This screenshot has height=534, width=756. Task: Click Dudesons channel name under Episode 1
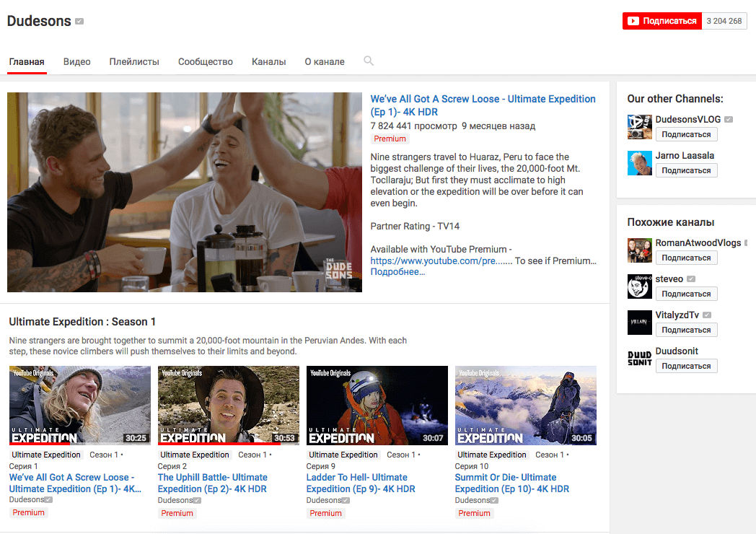click(x=27, y=500)
